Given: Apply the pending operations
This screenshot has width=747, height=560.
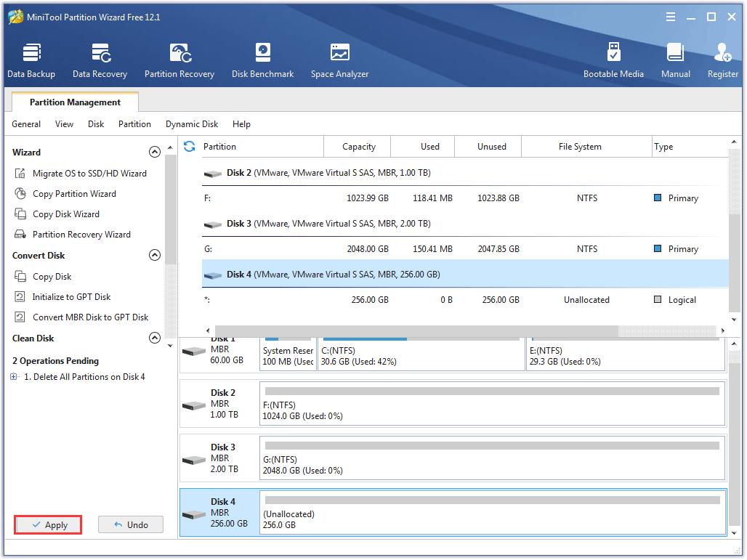Looking at the screenshot, I should [48, 525].
